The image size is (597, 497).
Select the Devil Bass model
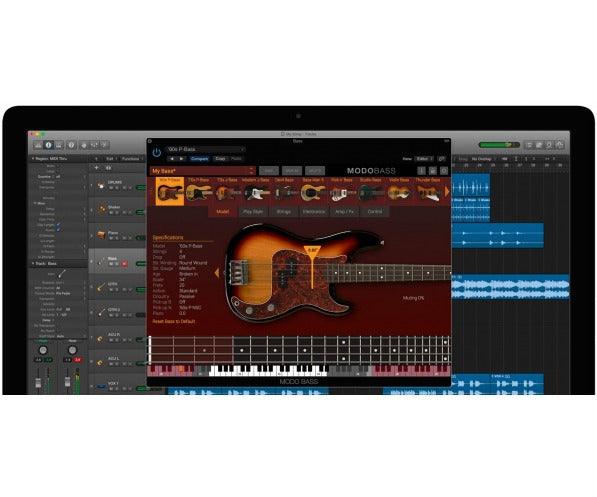click(284, 192)
